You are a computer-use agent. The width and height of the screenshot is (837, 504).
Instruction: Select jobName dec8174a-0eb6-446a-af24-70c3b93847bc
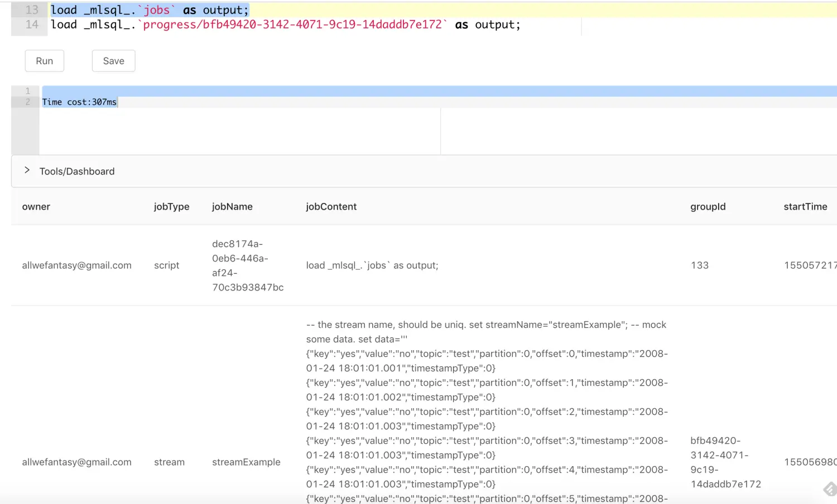(248, 265)
